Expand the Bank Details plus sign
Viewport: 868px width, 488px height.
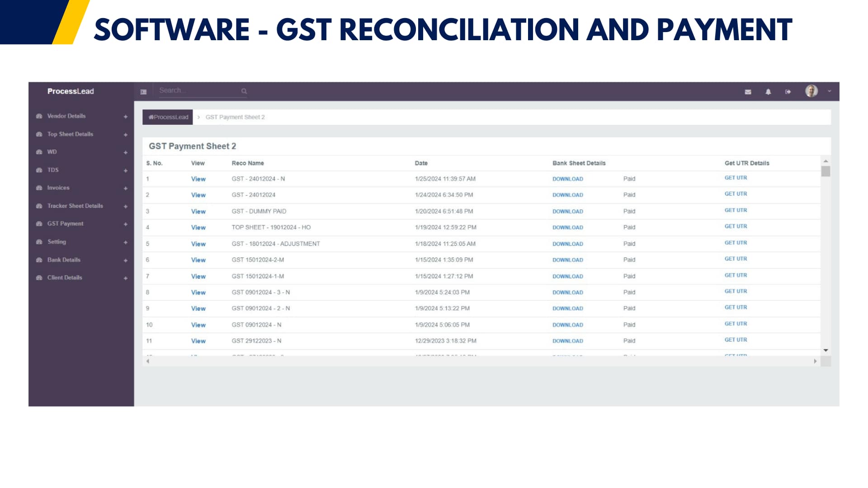(x=126, y=260)
